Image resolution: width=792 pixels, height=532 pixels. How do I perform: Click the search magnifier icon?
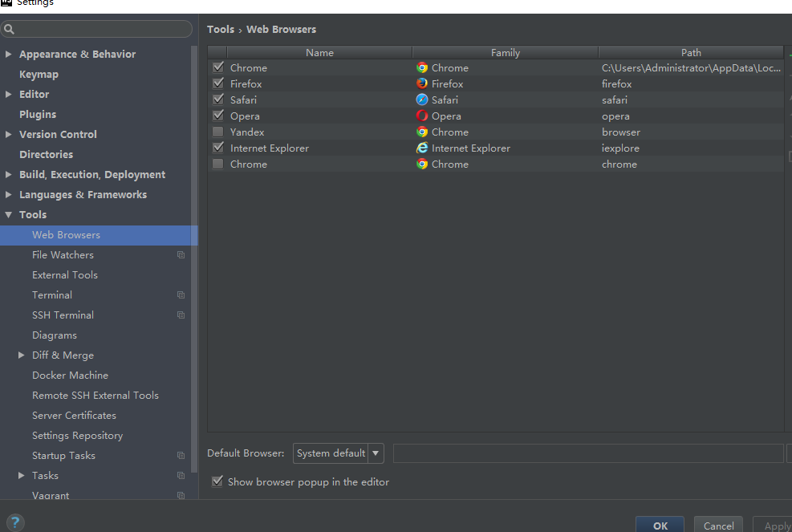[x=9, y=30]
